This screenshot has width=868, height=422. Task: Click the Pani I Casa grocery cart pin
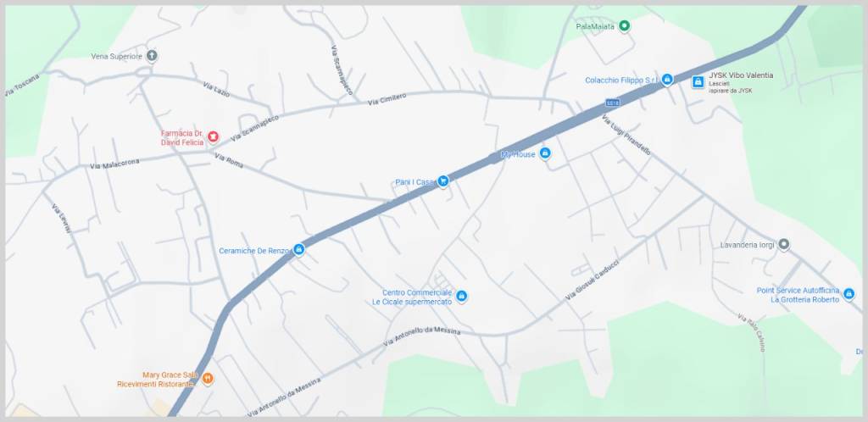(442, 180)
